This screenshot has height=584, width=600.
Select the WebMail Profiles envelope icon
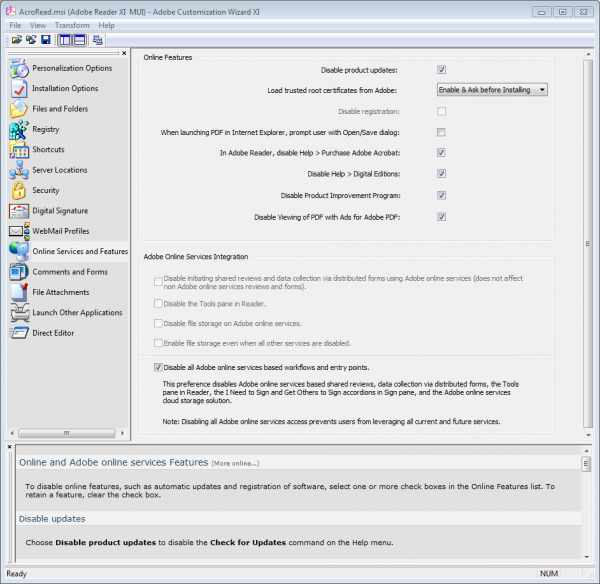pyautogui.click(x=19, y=231)
